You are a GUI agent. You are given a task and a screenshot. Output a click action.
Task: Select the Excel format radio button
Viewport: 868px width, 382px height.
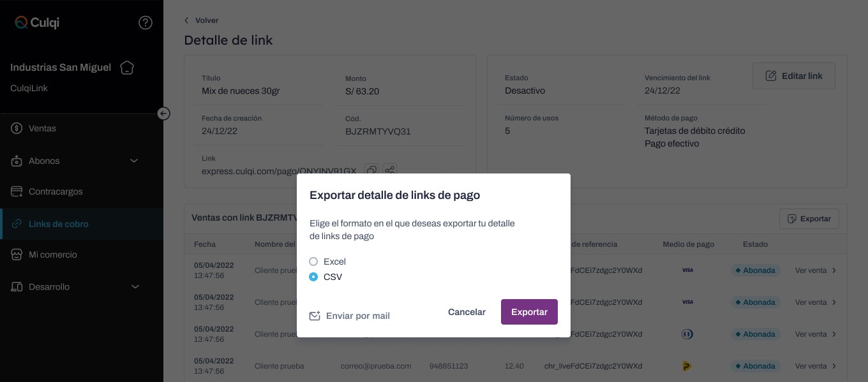click(x=313, y=261)
